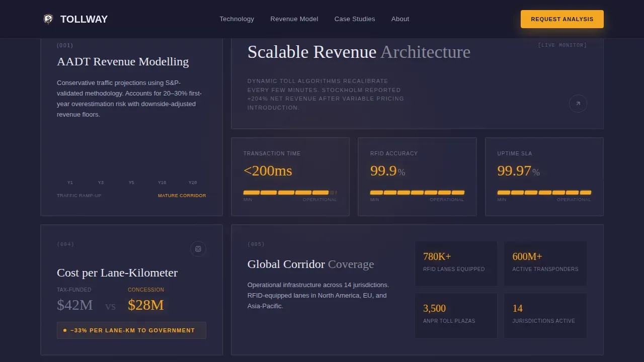Click the Scalable Revenue Architecture heading
Image resolution: width=644 pixels, height=362 pixels.
click(359, 52)
